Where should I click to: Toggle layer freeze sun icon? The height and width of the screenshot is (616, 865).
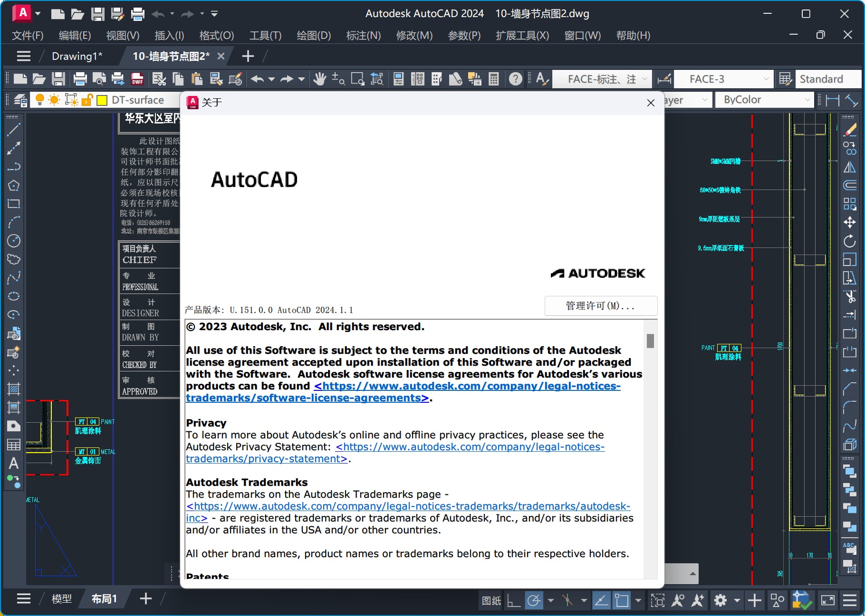tap(55, 100)
